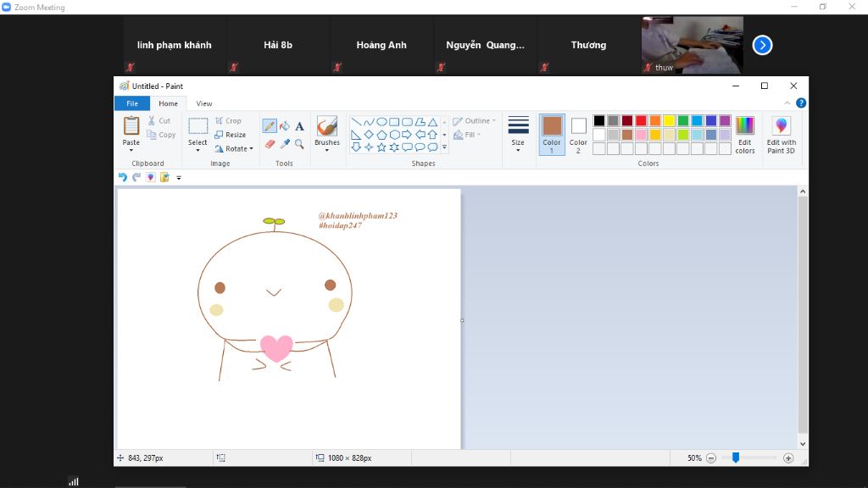
Task: Expand the Shapes gallery more arrow
Action: pyautogui.click(x=444, y=147)
